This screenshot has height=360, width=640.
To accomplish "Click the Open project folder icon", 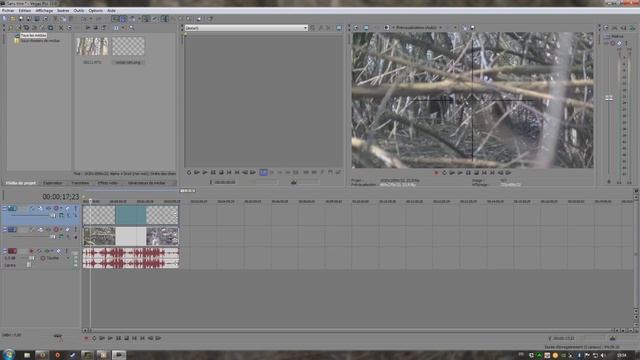I will (13, 19).
